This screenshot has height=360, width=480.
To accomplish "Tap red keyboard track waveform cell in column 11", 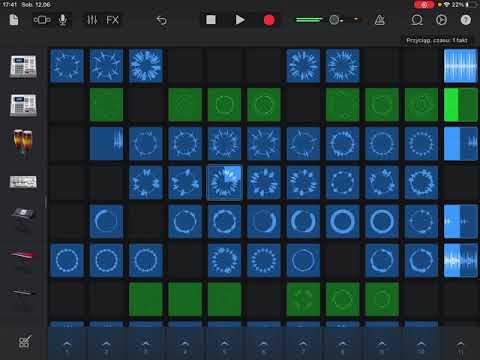I will (461, 260).
